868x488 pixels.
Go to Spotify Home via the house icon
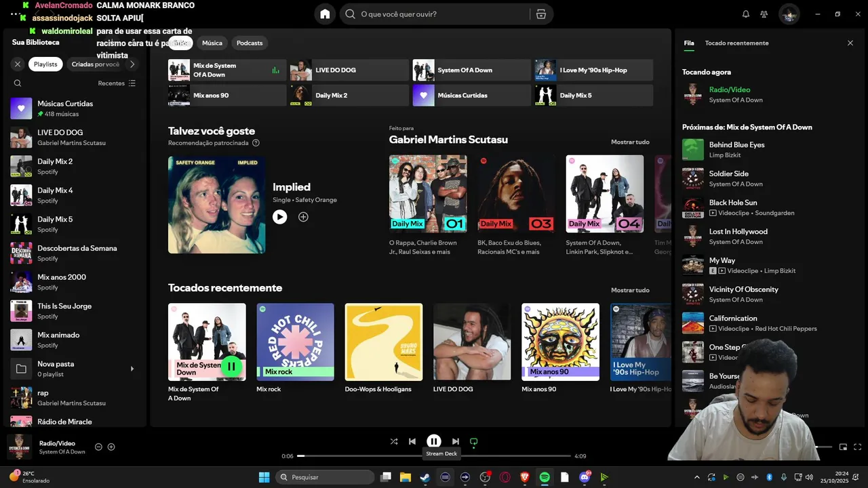point(325,14)
